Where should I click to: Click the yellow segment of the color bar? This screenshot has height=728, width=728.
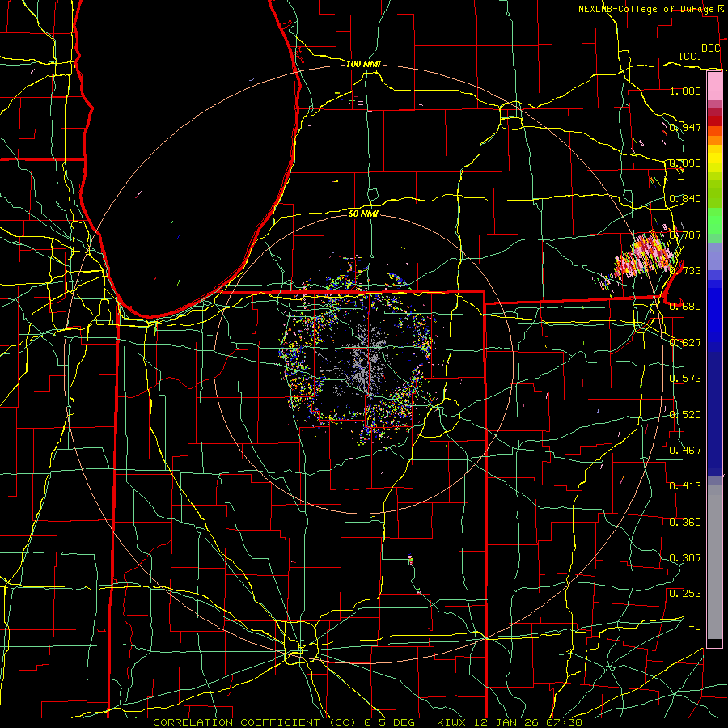[x=714, y=159]
